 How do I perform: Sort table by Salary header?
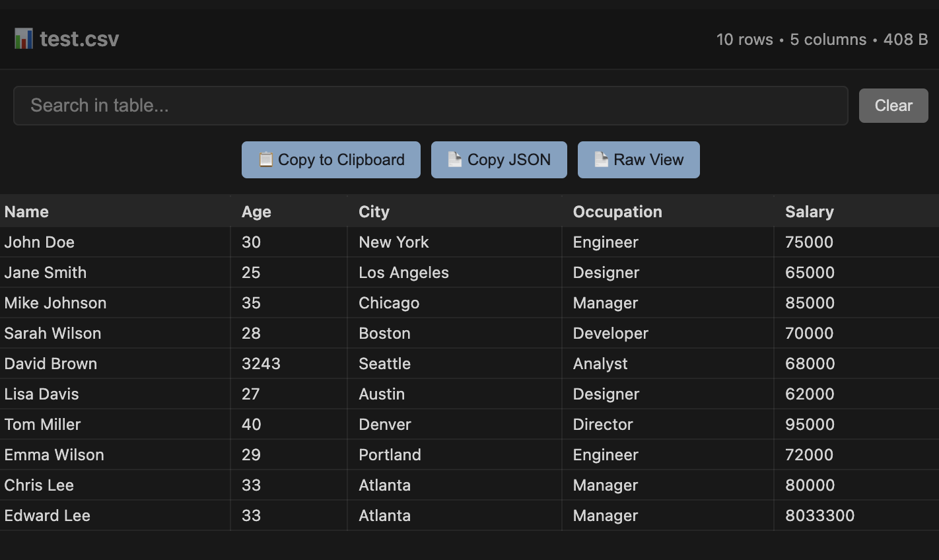pyautogui.click(x=809, y=212)
